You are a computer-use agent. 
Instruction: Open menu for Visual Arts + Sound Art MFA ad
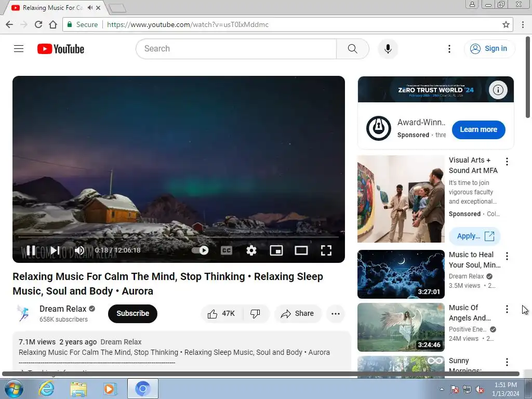(507, 162)
